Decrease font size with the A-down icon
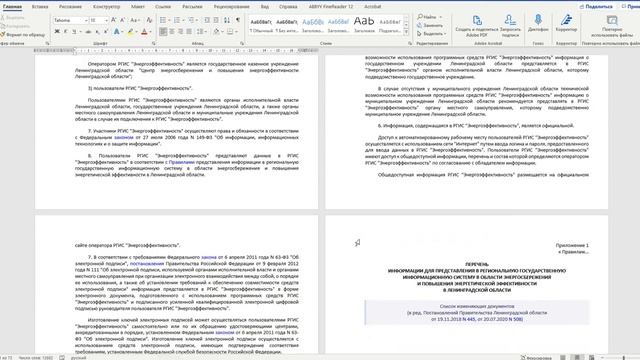Image resolution: width=640 pixels, height=360 pixels. tap(122, 20)
